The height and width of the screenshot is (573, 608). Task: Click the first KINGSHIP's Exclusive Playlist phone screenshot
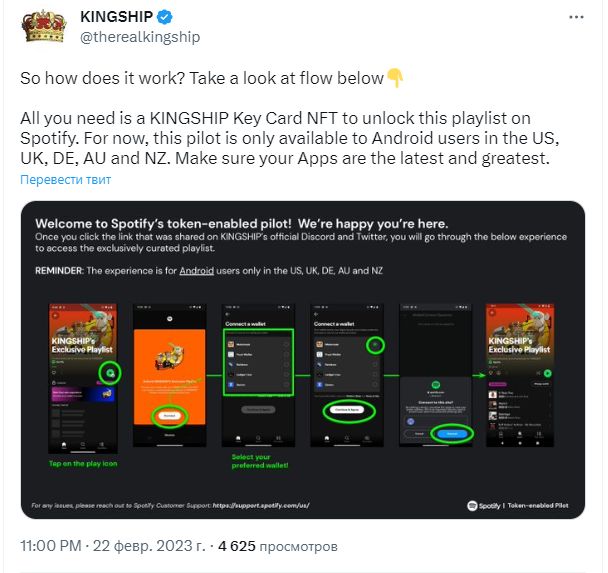click(x=83, y=378)
